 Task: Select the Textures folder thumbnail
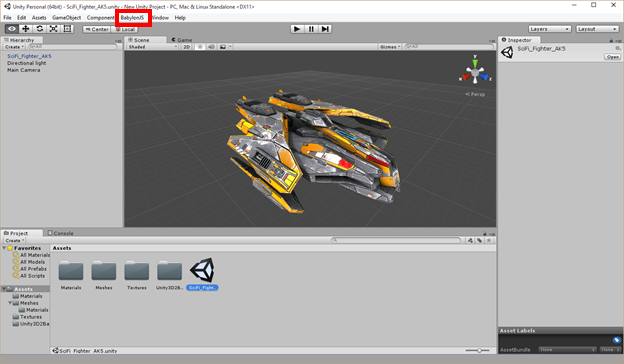pyautogui.click(x=136, y=275)
